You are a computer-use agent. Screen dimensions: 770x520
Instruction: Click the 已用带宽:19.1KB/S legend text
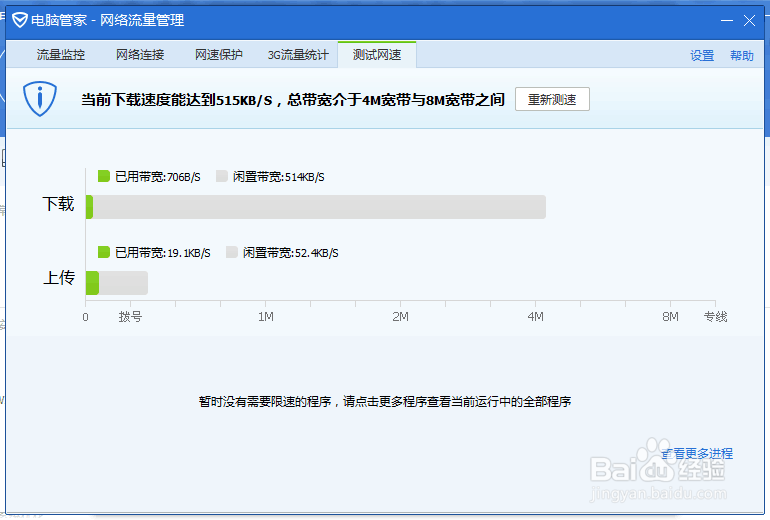point(163,253)
